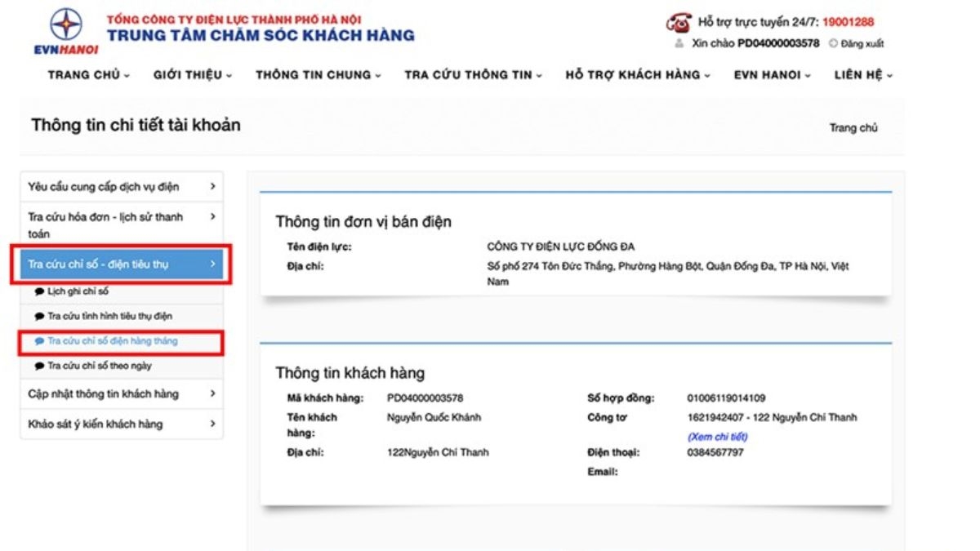This screenshot has width=980, height=551.
Task: Expand Khảo sát ý kiến khách hàng
Action: click(212, 424)
